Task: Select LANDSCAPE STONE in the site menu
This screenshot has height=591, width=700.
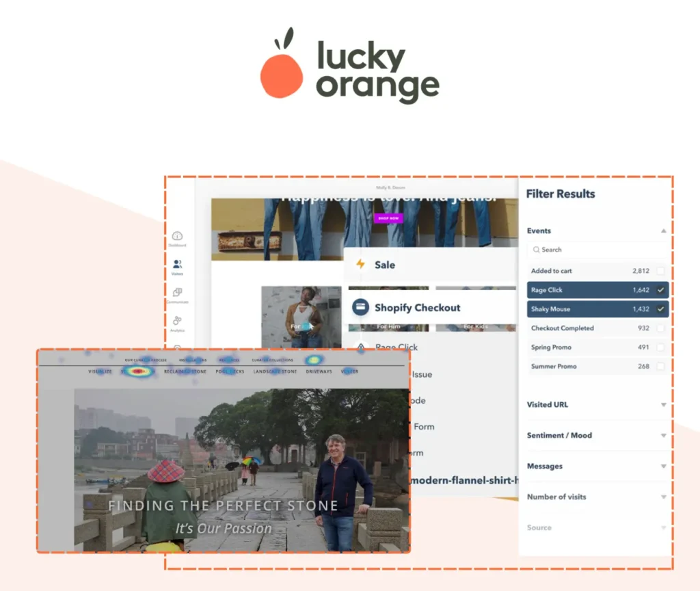Action: tap(275, 371)
